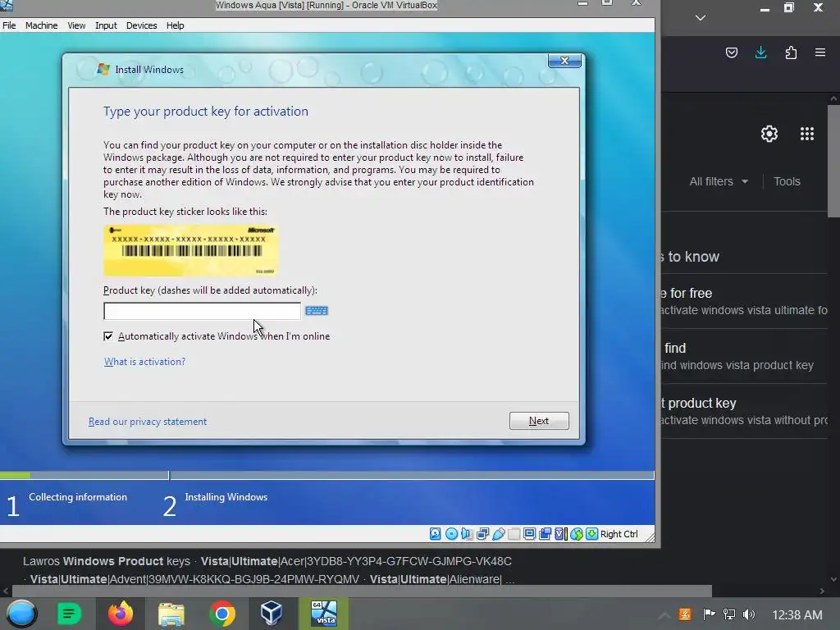840x630 pixels.
Task: Open Firefox extensions puzzle icon
Action: coord(791,52)
